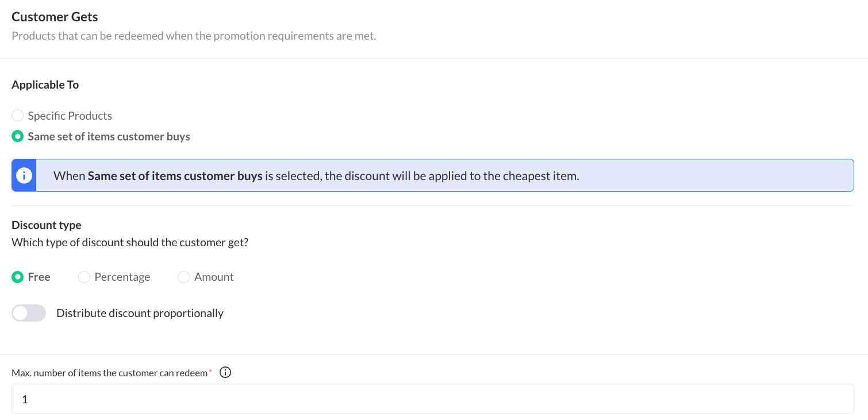
Task: Click the blue banner's cheapest item message
Action: pos(423,176)
